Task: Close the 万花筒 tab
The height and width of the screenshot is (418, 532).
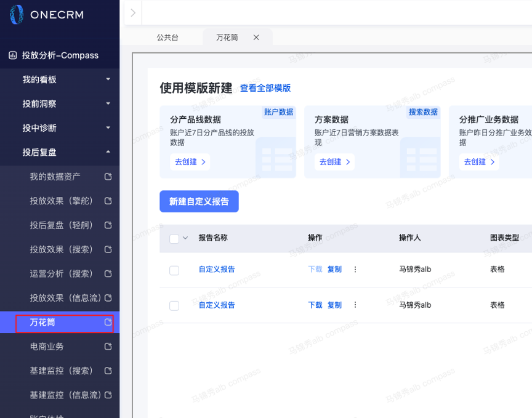Action: point(256,38)
